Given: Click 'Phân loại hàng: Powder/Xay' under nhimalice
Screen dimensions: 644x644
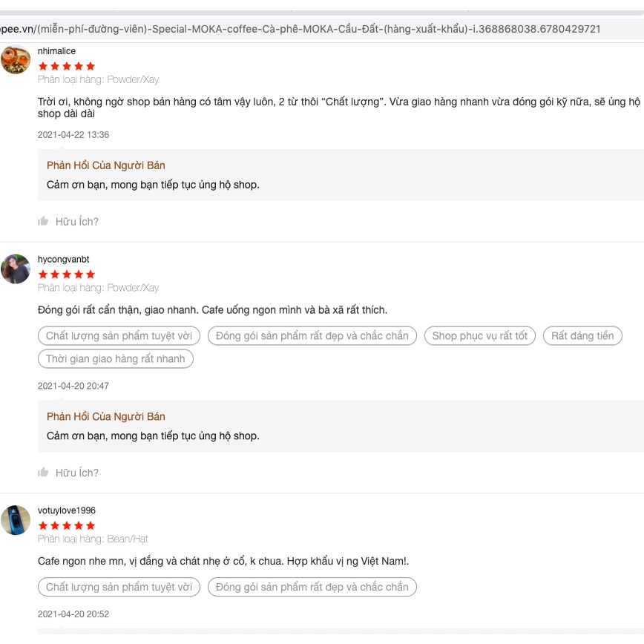Looking at the screenshot, I should [98, 79].
